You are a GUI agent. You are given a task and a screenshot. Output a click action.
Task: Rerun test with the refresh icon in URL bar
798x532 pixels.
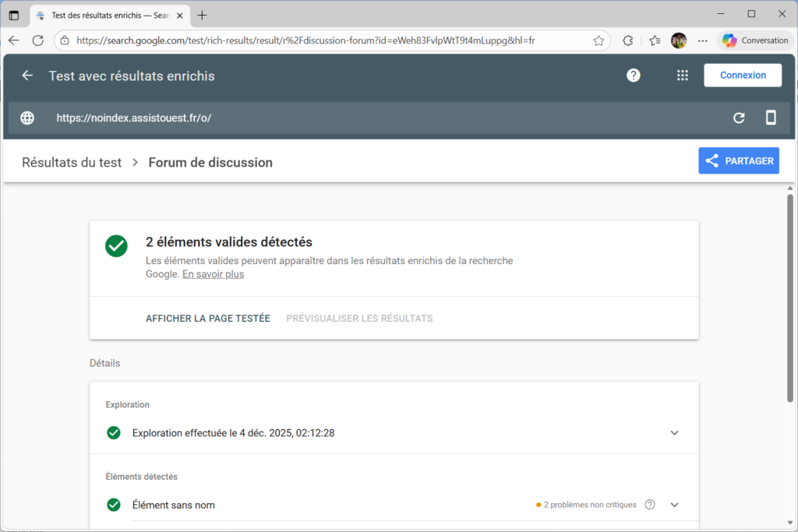[x=739, y=118]
